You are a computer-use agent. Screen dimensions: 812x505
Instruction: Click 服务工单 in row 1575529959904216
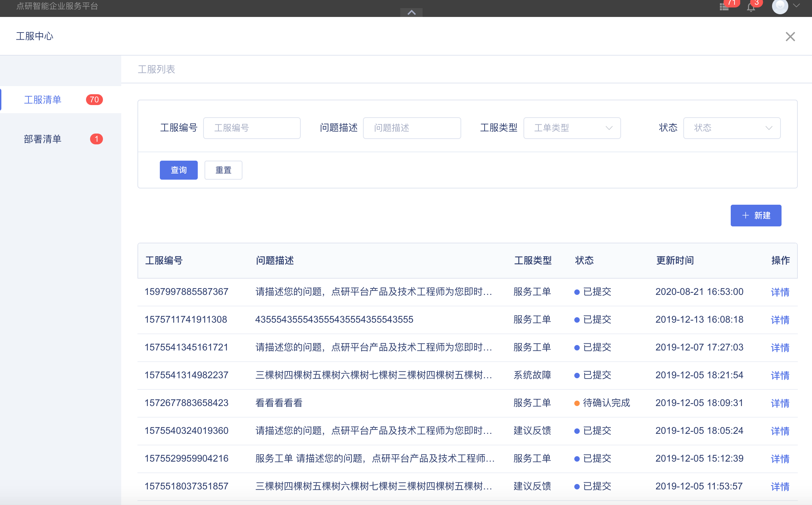coord(532,459)
